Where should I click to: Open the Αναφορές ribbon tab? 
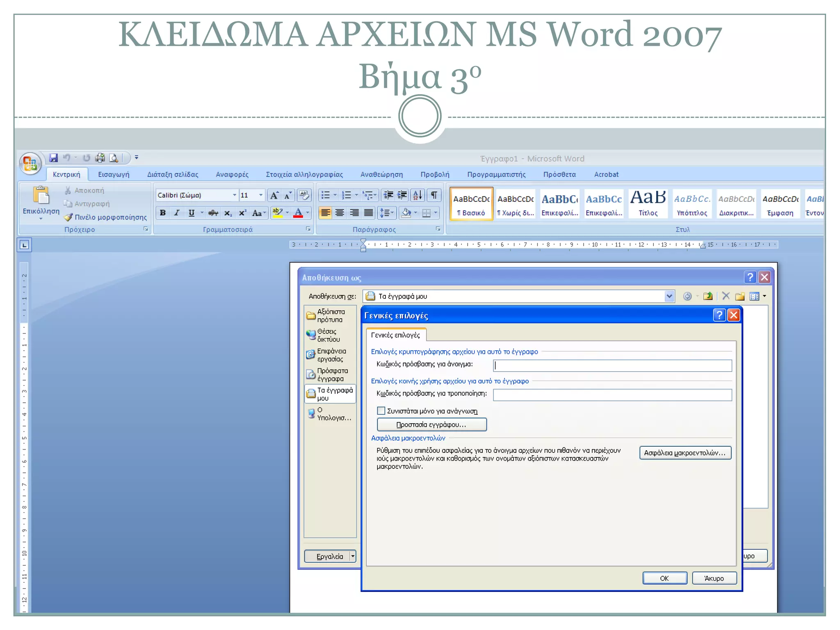tap(232, 174)
